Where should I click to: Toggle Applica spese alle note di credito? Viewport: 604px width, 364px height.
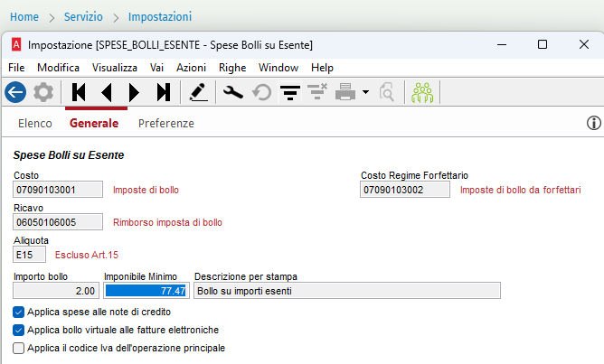pos(18,312)
